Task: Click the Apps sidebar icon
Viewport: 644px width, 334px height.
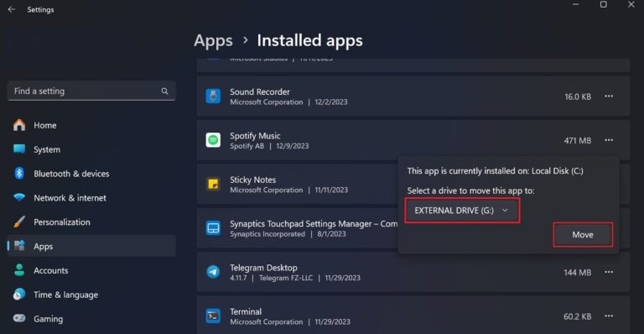Action: [19, 246]
